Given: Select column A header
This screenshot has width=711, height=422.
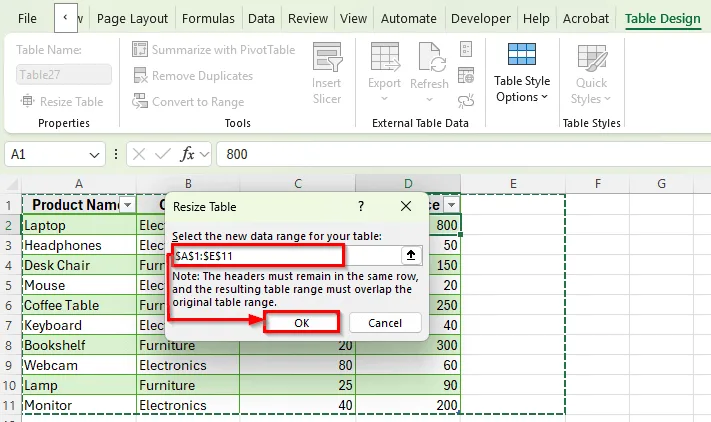Looking at the screenshot, I should [79, 184].
